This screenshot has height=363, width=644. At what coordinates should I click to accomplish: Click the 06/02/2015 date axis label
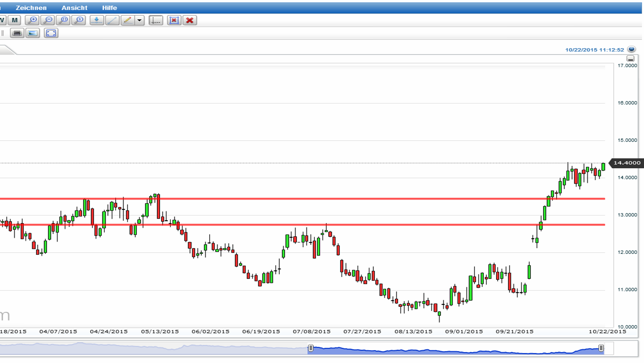pos(211,332)
